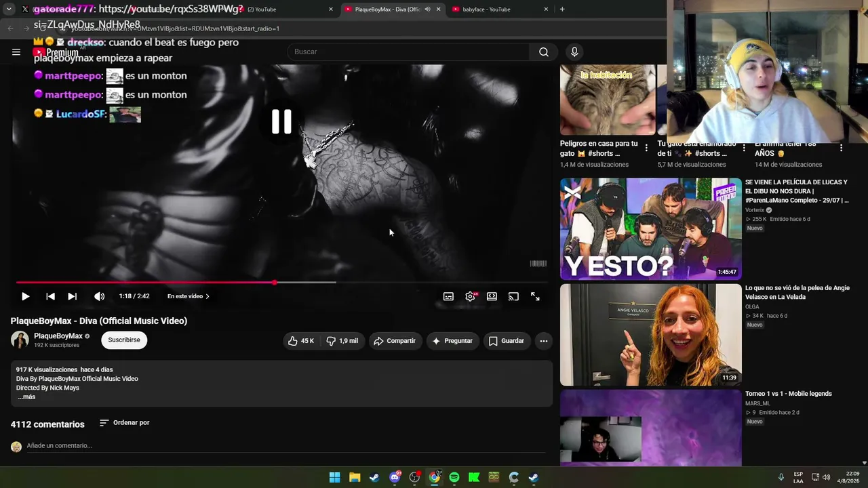This screenshot has height=488, width=868.
Task: Skip to the previous video in the player
Action: point(50,296)
